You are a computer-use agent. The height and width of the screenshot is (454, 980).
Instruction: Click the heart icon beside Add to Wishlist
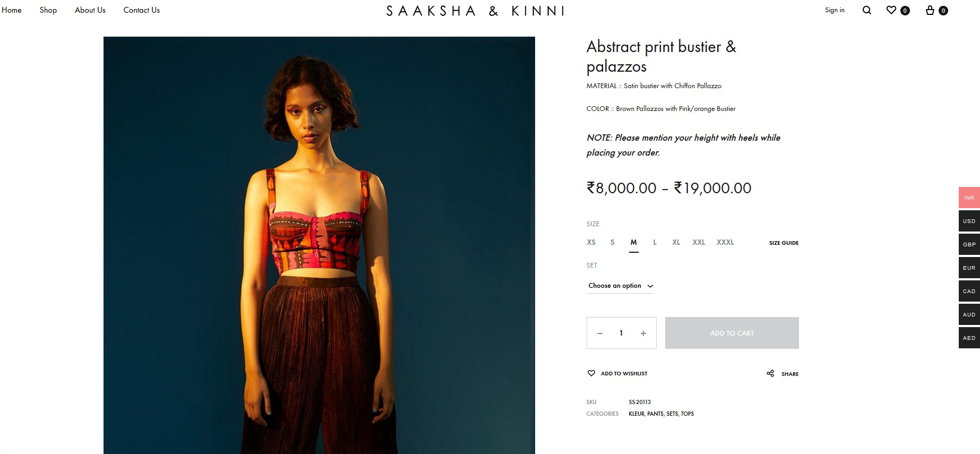pos(591,373)
